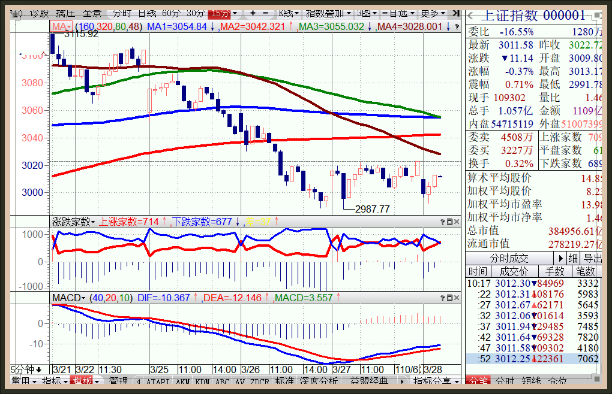Click the scroll grip icon beside bottom-right tabs

tap(596, 379)
